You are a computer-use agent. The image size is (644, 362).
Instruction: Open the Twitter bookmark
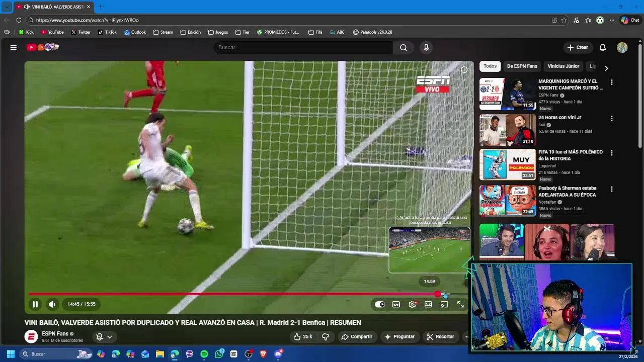point(80,32)
